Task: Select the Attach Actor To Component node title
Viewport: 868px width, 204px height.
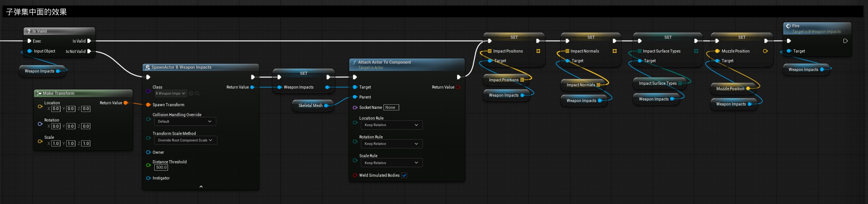Action: (x=384, y=62)
